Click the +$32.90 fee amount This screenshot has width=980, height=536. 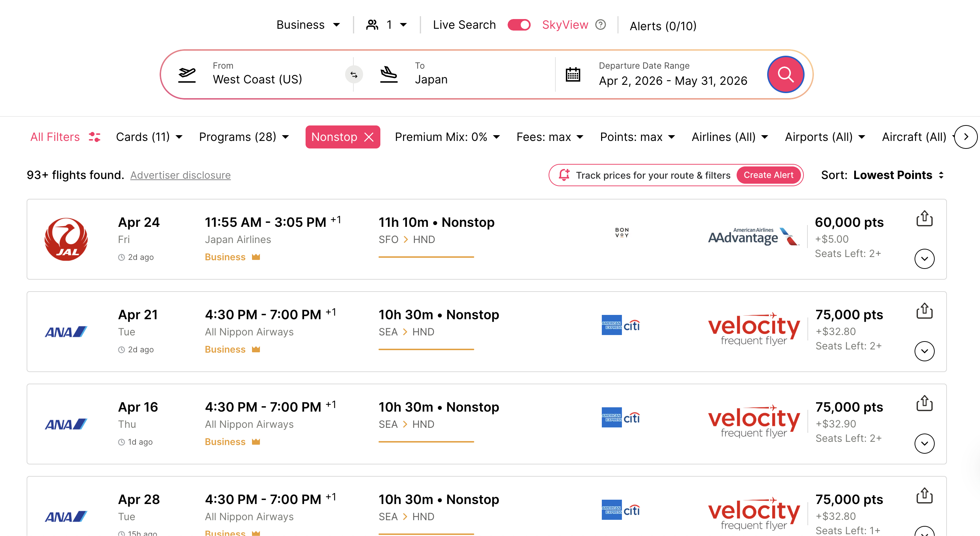(836, 424)
